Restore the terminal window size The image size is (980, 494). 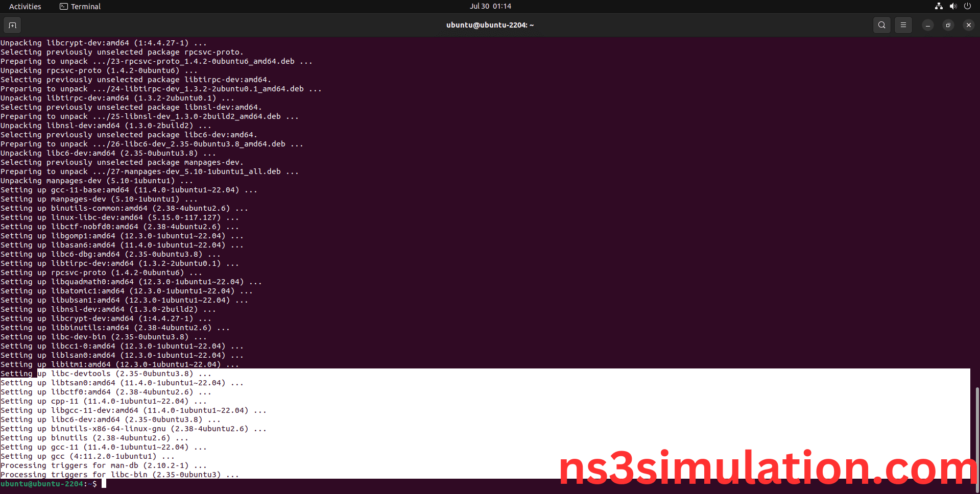[x=948, y=25]
